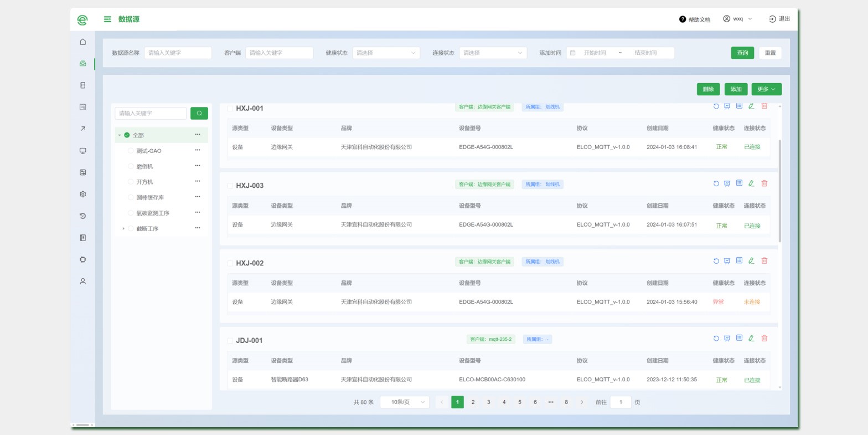Edit the HXJ-003 data source
Screen dimensions: 868x435
coord(751,183)
